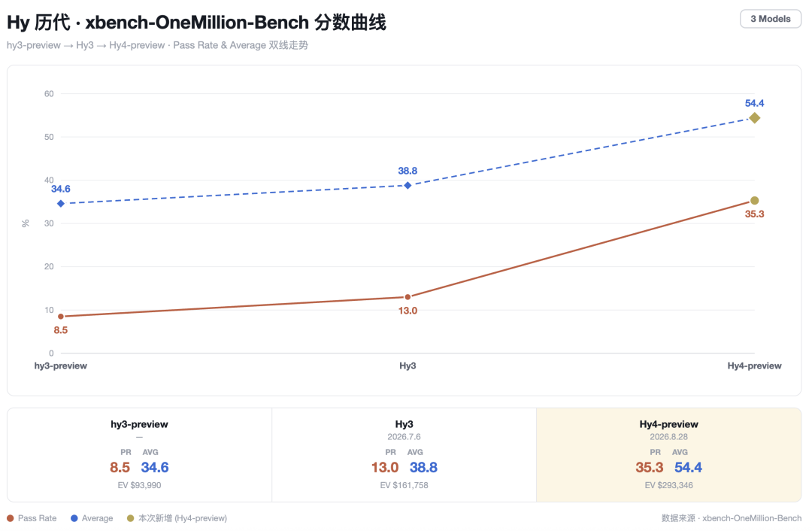Screen dimensions: 812x531
Task: Open the hy3-preview summary card
Action: [139, 455]
